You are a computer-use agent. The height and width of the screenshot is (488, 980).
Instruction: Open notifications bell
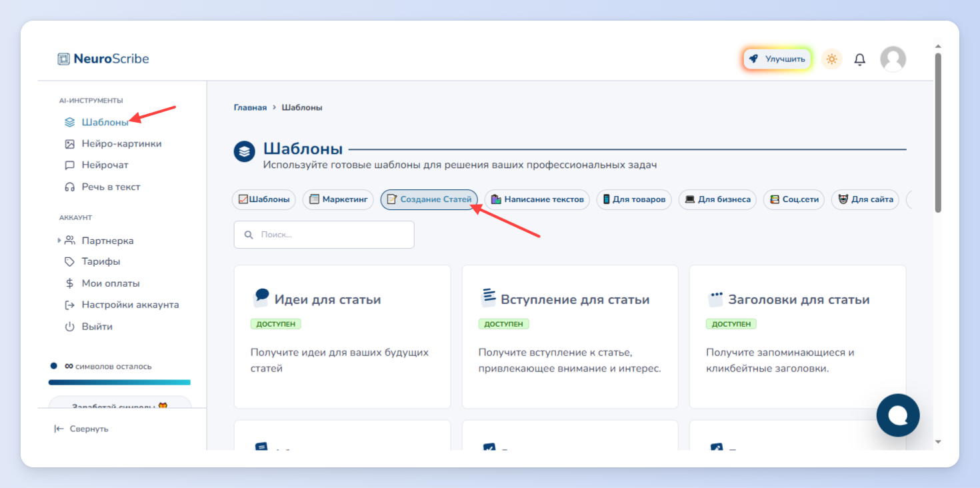(860, 59)
